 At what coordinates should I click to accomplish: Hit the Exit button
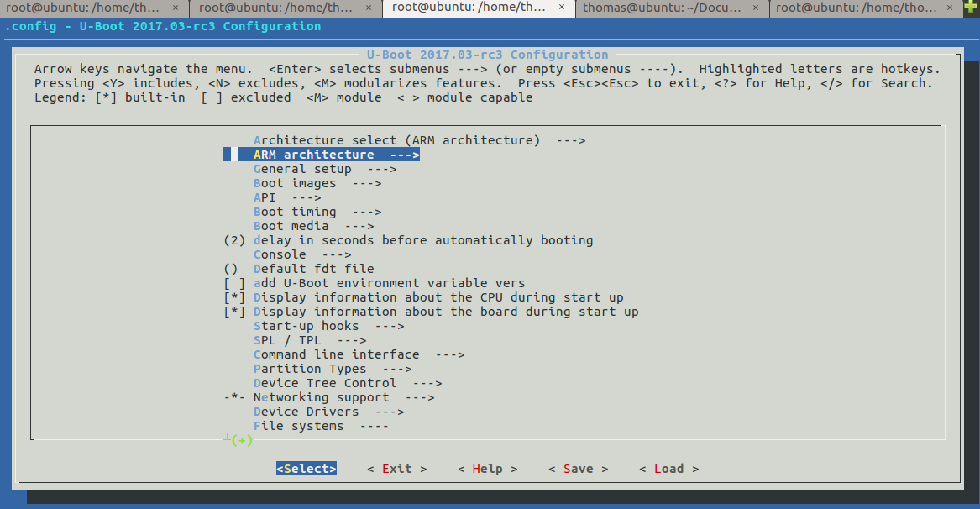point(397,469)
